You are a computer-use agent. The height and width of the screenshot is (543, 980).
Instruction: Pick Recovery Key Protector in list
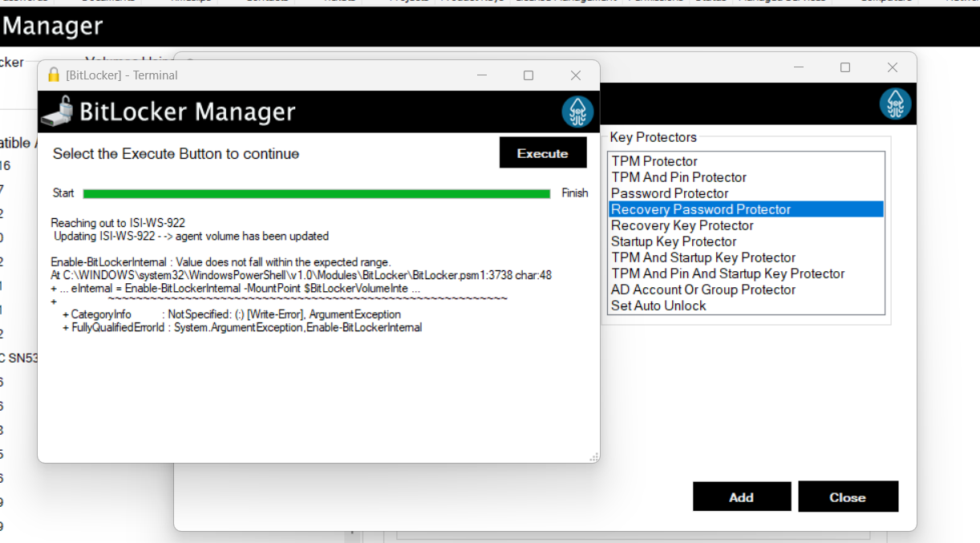point(746,225)
